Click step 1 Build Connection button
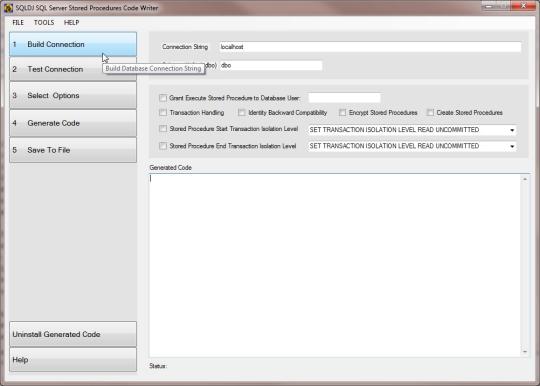 point(73,44)
